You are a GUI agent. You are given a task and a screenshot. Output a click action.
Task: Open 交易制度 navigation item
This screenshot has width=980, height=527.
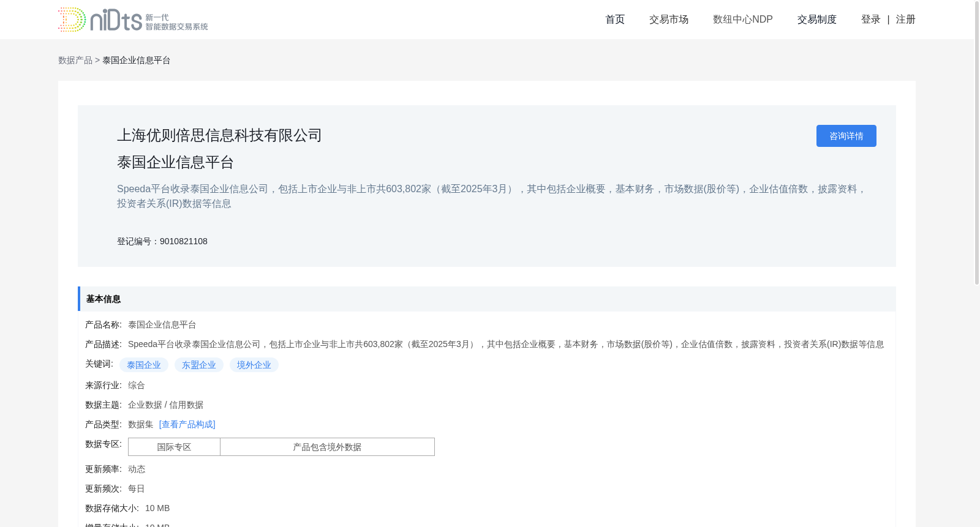click(817, 20)
